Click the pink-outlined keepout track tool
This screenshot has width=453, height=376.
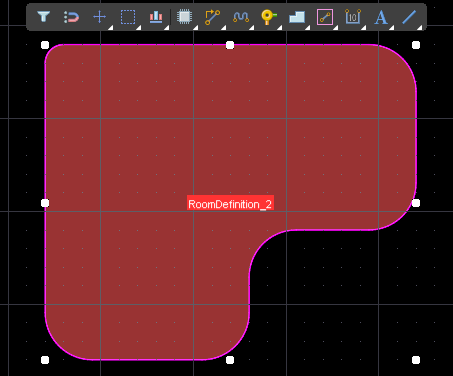[x=325, y=17]
